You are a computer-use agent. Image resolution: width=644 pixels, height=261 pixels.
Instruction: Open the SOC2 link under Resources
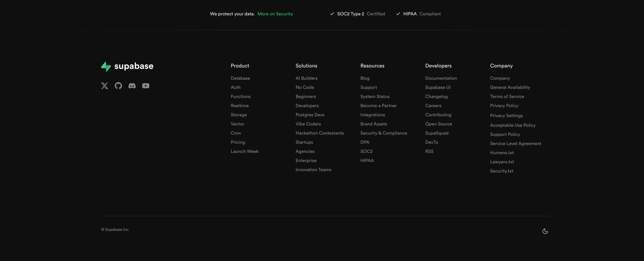[x=367, y=151]
